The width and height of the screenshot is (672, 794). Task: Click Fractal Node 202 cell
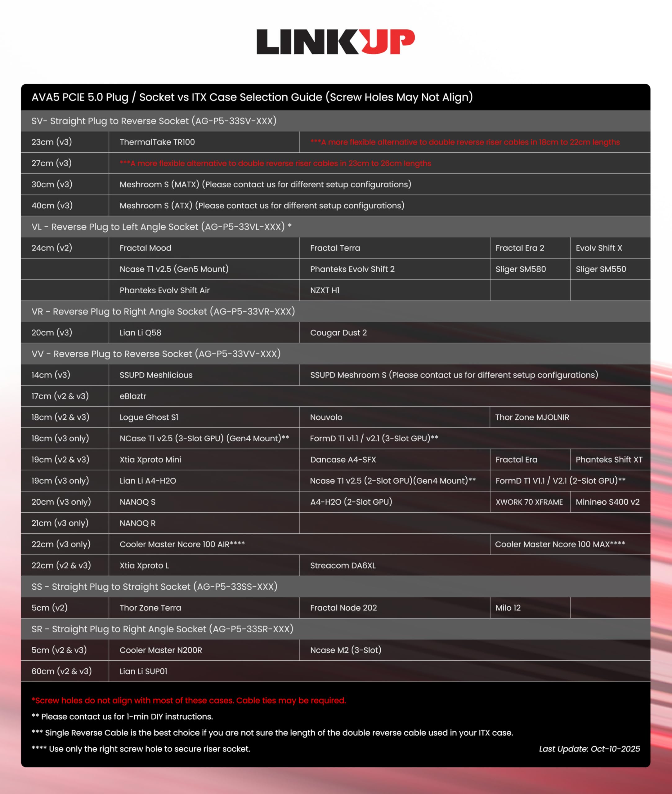coord(343,608)
